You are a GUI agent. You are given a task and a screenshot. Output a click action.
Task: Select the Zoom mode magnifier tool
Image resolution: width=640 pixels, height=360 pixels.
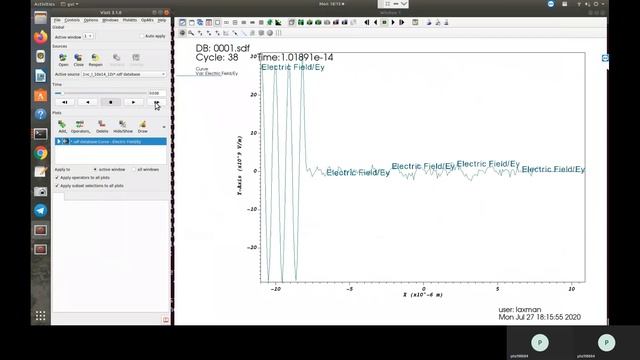point(191,33)
